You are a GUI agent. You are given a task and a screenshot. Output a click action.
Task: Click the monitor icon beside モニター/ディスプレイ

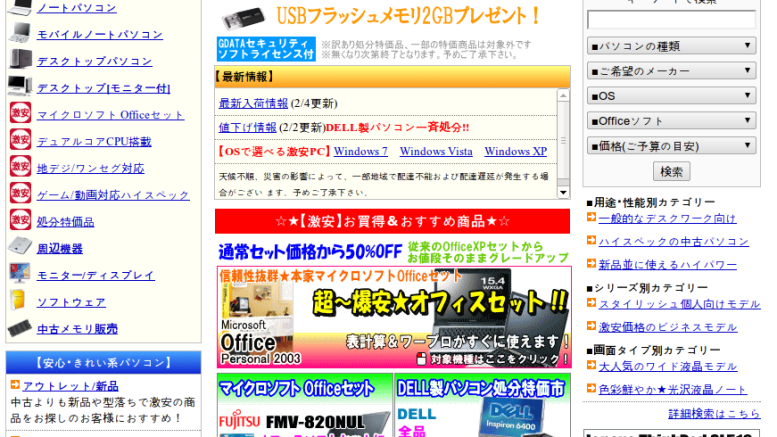pyautogui.click(x=19, y=274)
